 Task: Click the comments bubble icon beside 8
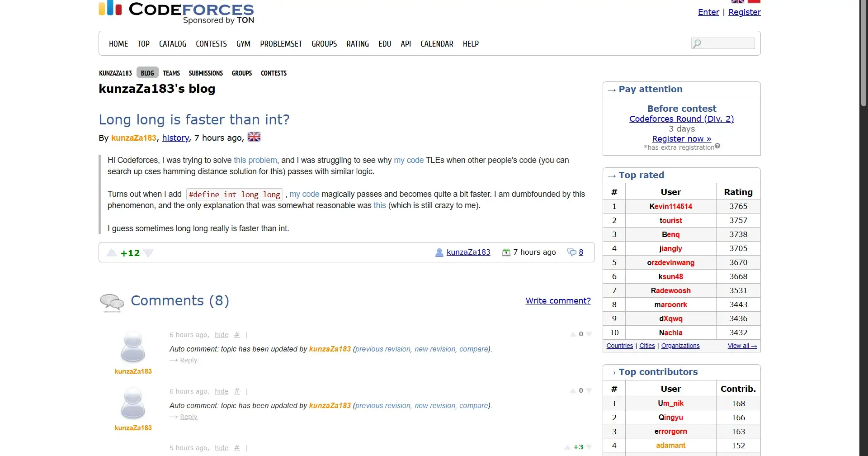[572, 252]
